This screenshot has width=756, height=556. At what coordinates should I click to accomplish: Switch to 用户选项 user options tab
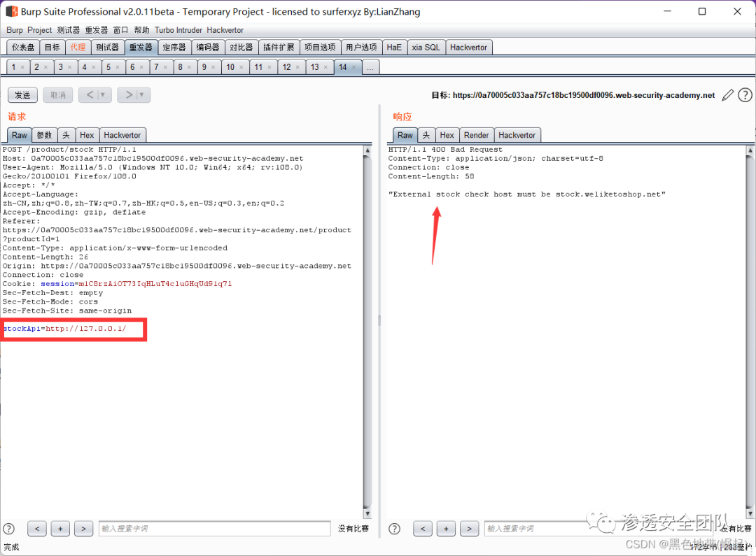362,48
